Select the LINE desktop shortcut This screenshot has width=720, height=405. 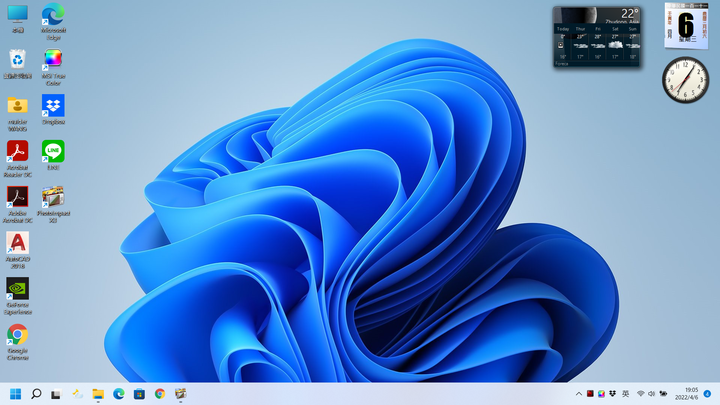(x=53, y=155)
